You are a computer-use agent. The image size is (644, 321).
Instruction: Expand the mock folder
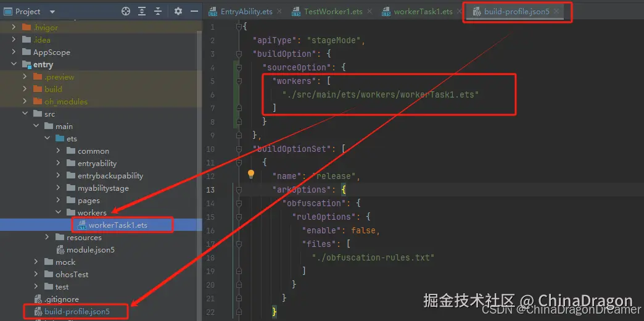[36, 262]
